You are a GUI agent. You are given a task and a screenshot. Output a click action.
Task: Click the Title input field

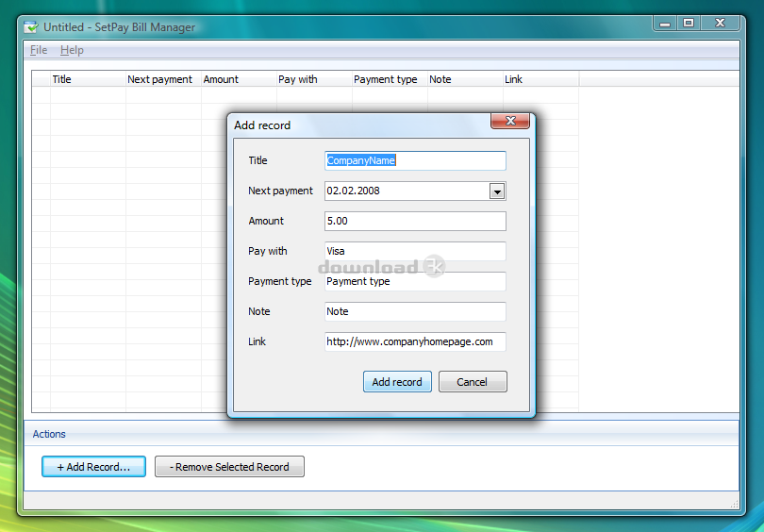(x=415, y=160)
